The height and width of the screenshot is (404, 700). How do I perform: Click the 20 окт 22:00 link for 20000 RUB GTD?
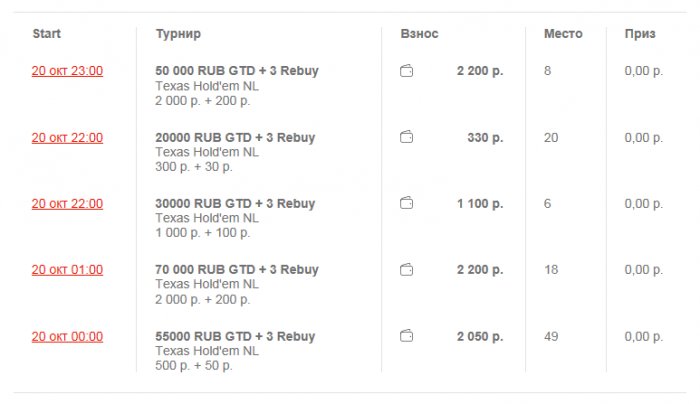click(x=67, y=137)
